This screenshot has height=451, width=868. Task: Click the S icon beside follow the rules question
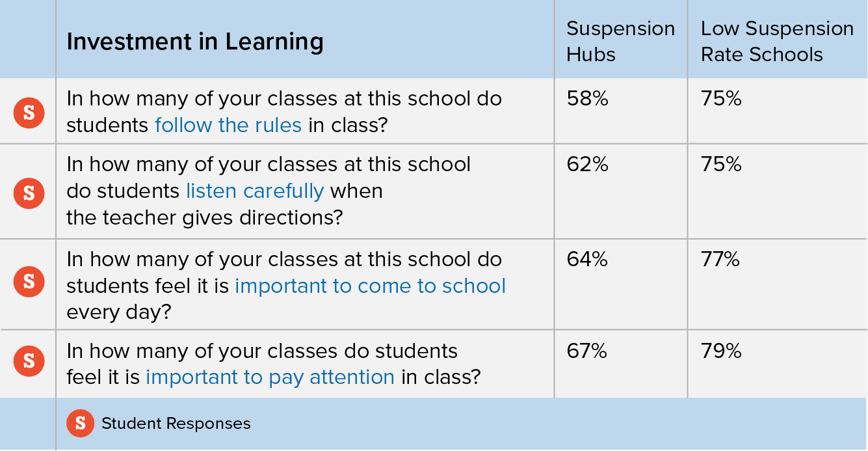pos(29,113)
